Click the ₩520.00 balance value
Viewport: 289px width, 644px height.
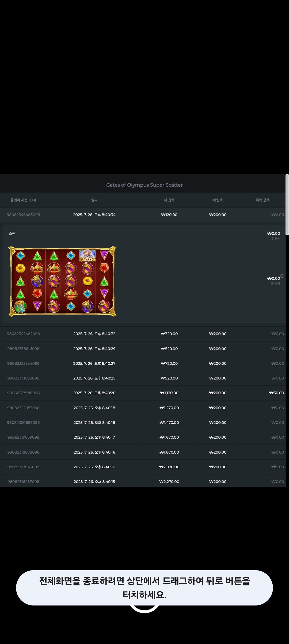point(169,349)
